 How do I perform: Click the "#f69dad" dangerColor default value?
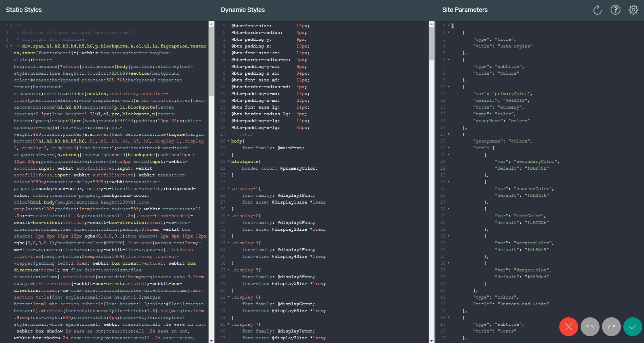[x=537, y=277]
